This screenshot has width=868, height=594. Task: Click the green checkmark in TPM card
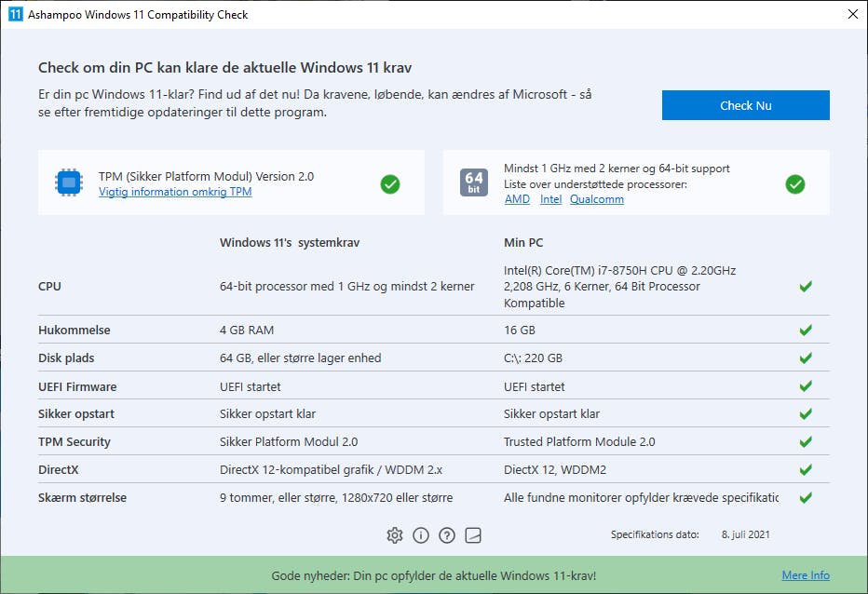390,183
